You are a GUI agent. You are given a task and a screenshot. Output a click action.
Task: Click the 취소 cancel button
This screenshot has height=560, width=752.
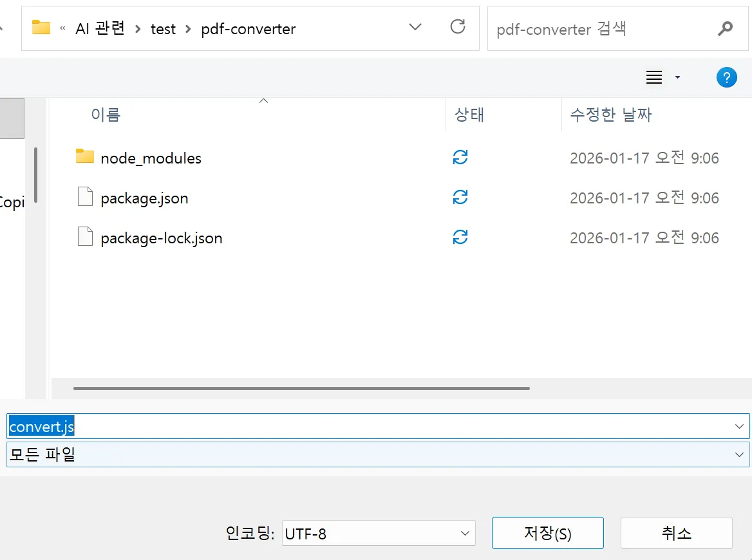(x=676, y=533)
